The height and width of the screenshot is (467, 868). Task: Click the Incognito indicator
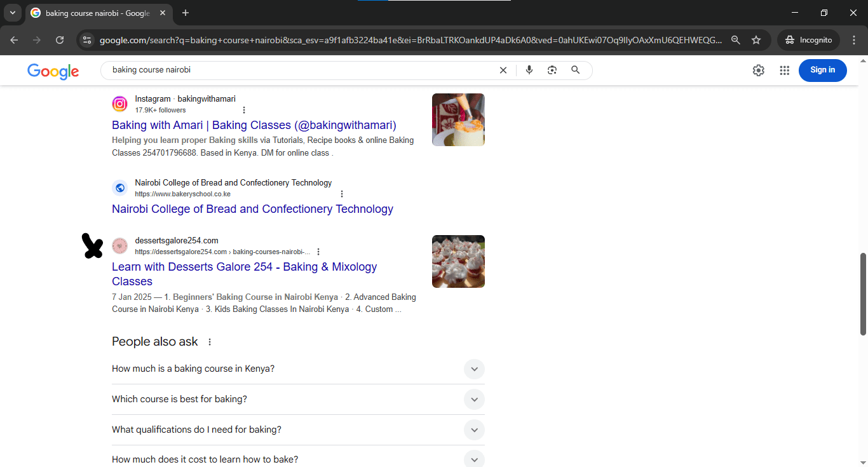pyautogui.click(x=809, y=40)
